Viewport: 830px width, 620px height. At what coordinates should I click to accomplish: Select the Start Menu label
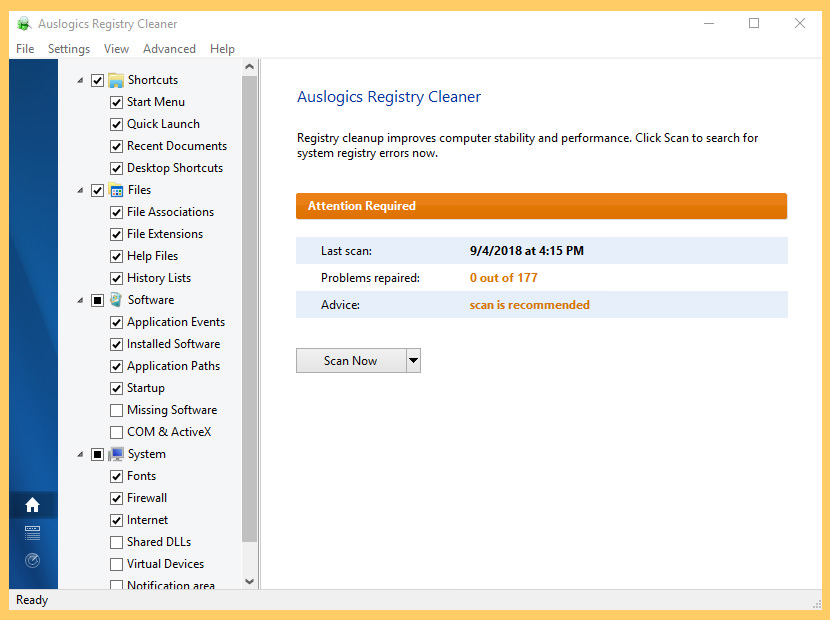pyautogui.click(x=156, y=102)
